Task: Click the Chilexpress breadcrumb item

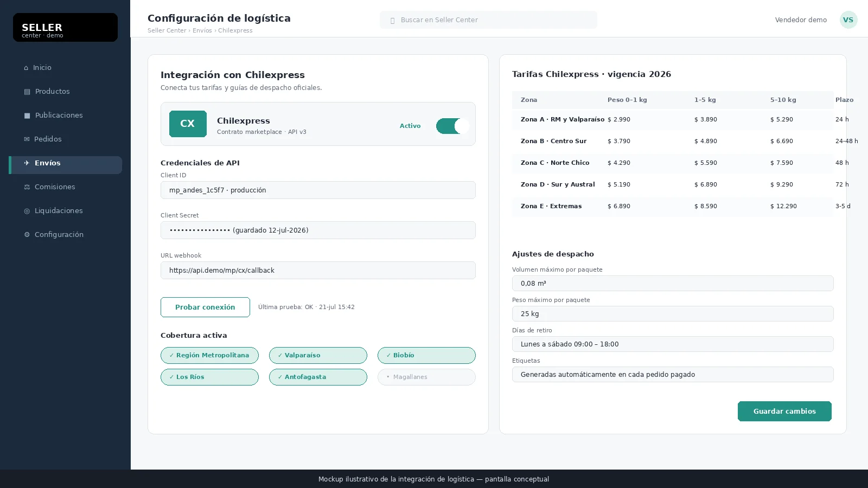Action: pos(235,30)
